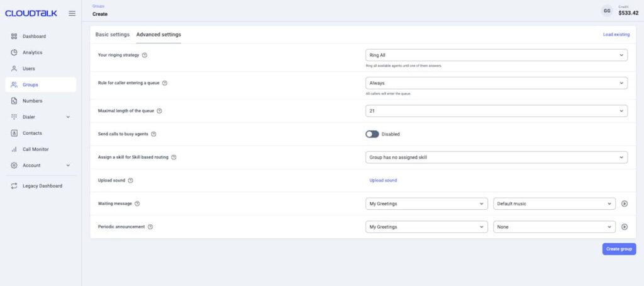This screenshot has height=286, width=644.
Task: Open Waiting message Default music dropdown
Action: 554,203
